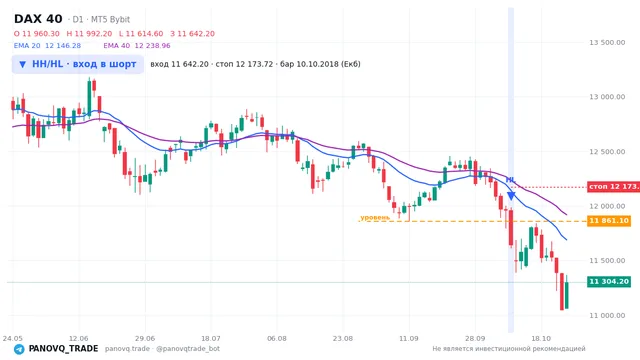Click the 18.07 date axis label

pos(211,338)
